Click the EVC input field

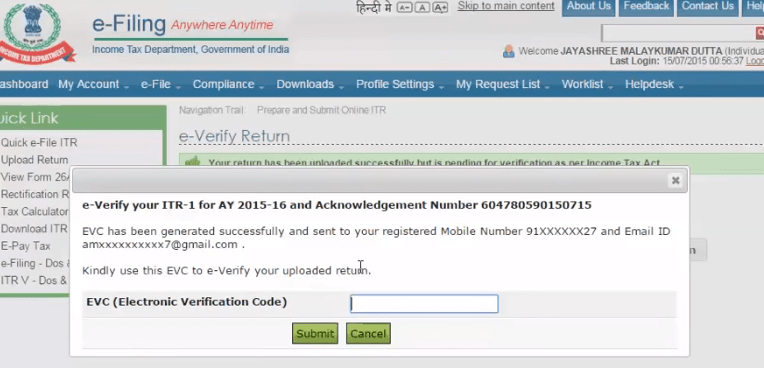coord(424,304)
